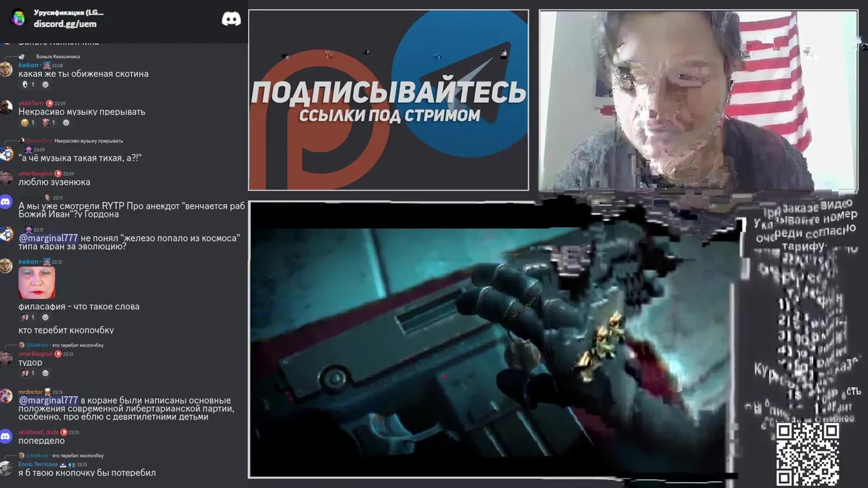Jump to replied message "Некрасиво музыку прерывать"
Screen dimensions: 868x488
point(88,141)
